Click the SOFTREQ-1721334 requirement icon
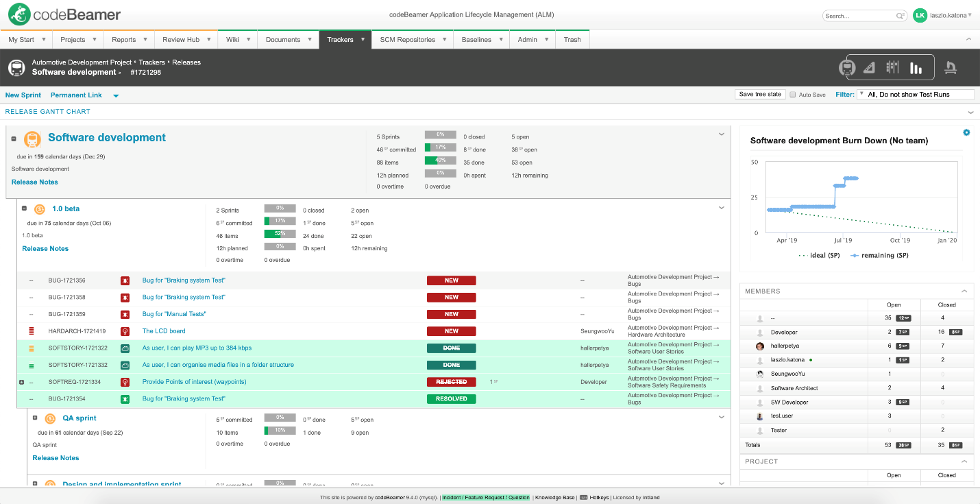Viewport: 980px width, 504px height. (125, 382)
